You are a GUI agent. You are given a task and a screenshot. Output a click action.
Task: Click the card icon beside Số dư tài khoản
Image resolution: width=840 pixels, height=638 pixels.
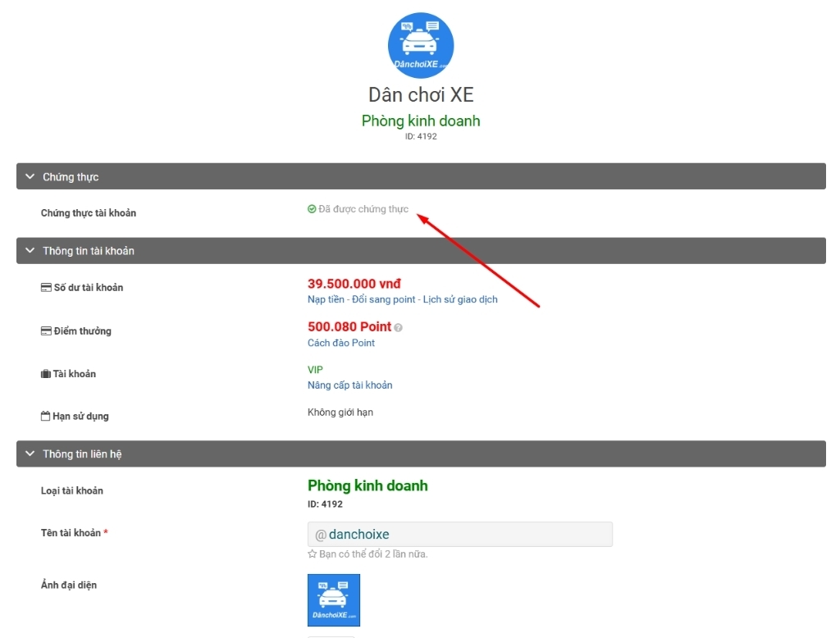pyautogui.click(x=46, y=288)
